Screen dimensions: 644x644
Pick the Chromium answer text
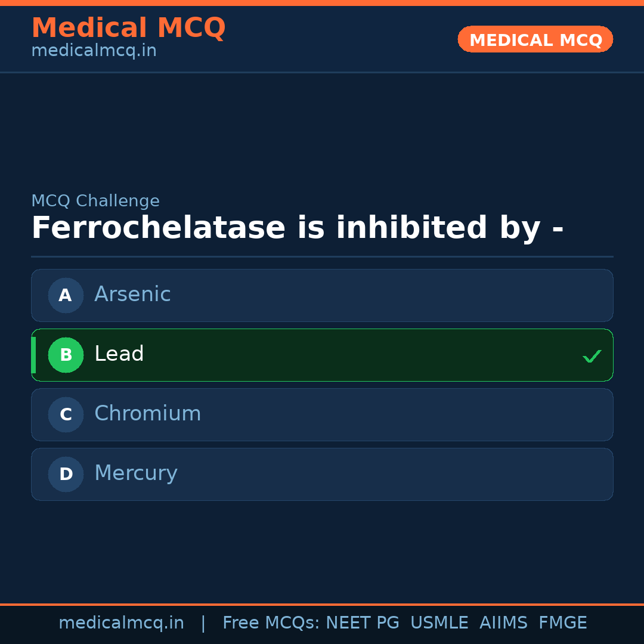[147, 414]
